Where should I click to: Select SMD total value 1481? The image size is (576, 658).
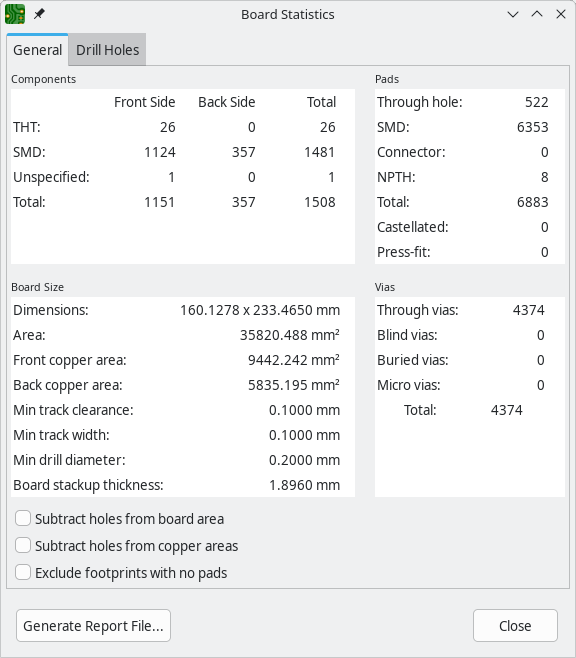[320, 152]
